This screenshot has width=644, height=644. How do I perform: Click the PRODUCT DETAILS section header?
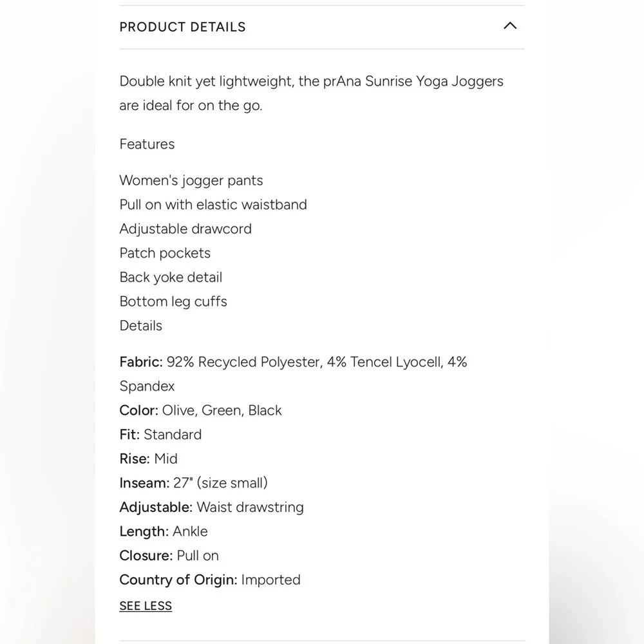(x=183, y=27)
